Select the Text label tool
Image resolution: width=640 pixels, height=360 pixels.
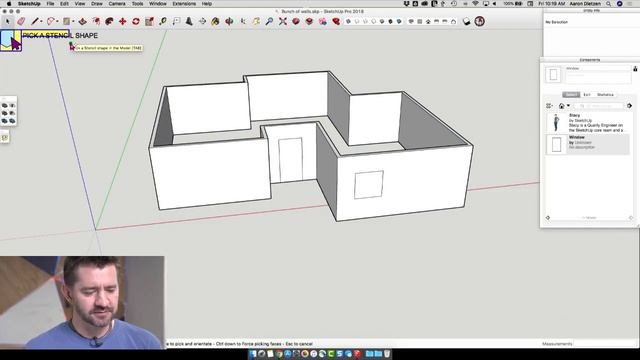pos(176,21)
